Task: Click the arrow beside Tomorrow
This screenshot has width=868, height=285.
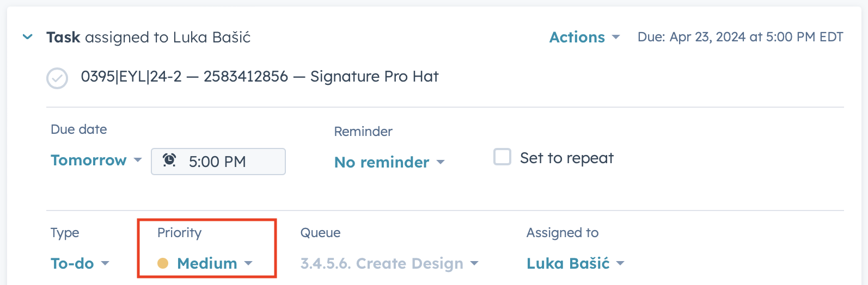Action: click(x=138, y=160)
